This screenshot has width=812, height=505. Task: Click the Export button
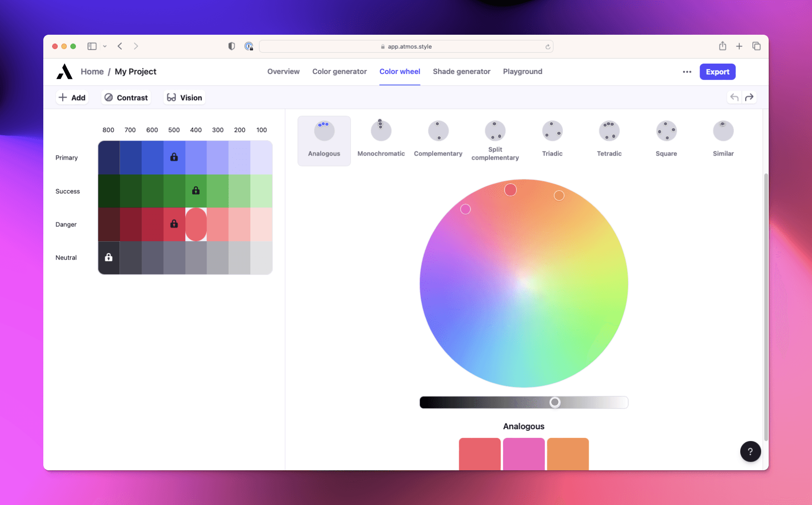(x=717, y=72)
